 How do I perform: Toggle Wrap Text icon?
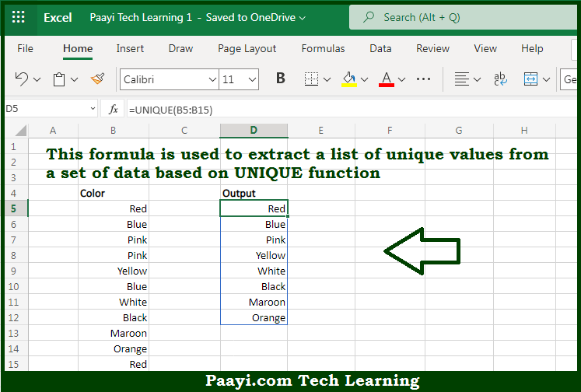[x=500, y=79]
